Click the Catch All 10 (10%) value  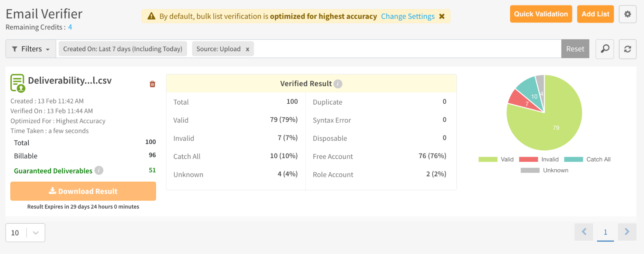coord(284,156)
